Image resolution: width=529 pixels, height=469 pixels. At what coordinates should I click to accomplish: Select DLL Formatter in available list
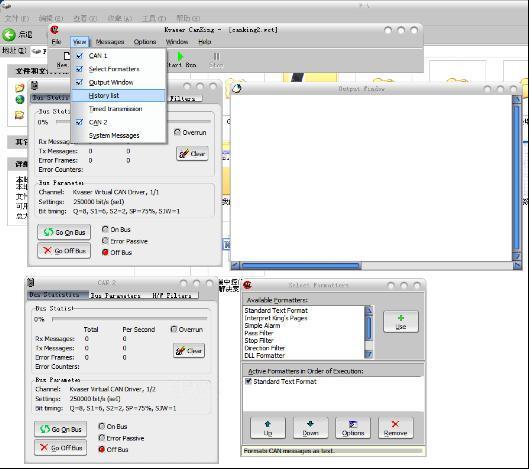[264, 355]
